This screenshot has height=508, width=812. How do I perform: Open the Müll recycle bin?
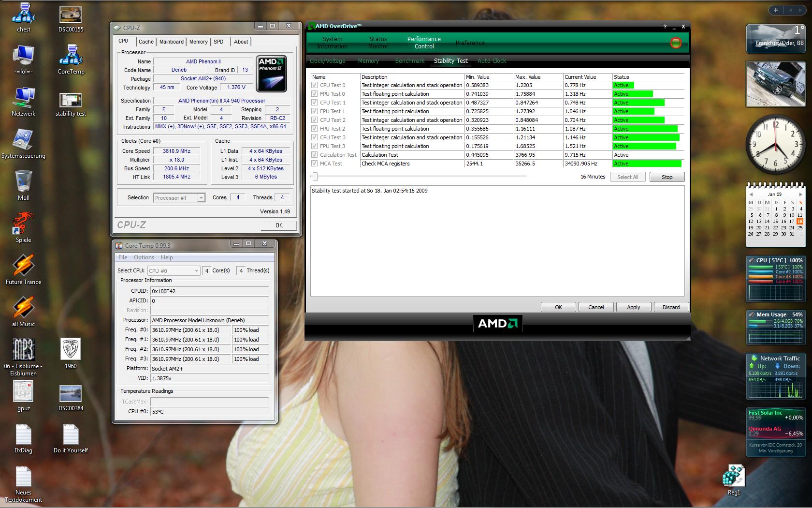click(x=23, y=185)
